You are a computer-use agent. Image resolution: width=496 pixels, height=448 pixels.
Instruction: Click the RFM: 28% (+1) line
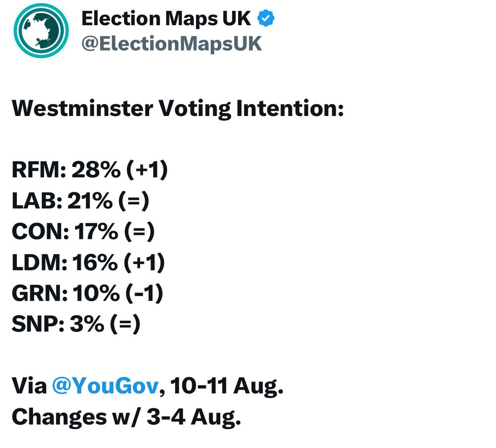pos(90,170)
